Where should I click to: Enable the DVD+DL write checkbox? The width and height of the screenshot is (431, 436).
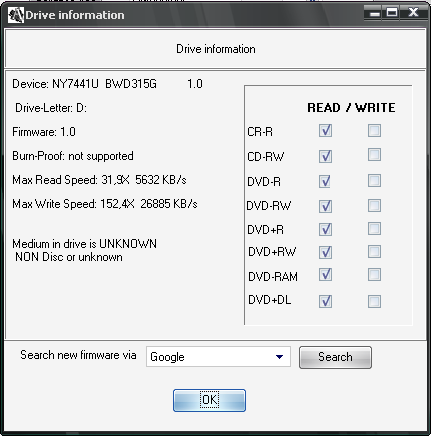374,302
